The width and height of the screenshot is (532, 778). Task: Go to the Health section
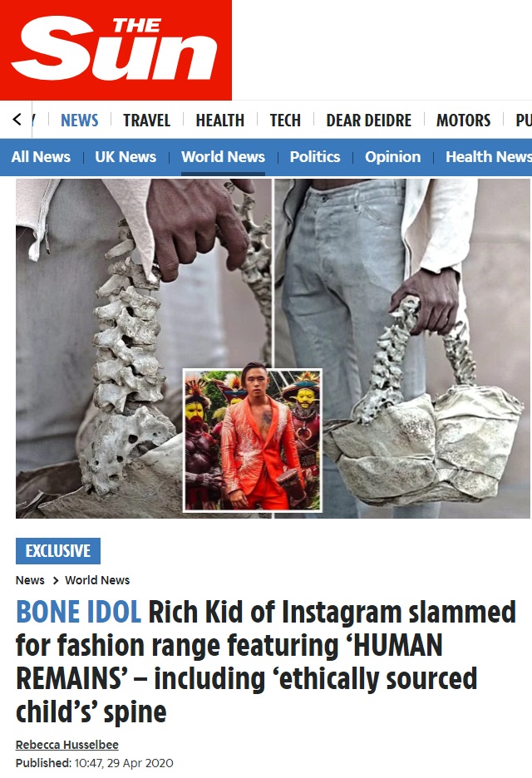[x=219, y=120]
